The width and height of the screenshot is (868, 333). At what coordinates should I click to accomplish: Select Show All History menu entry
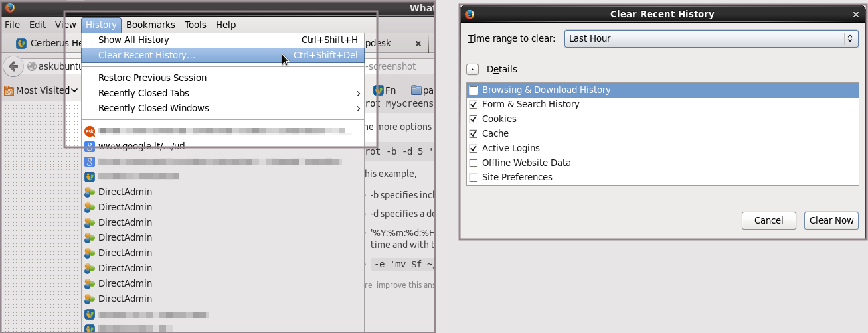point(133,40)
